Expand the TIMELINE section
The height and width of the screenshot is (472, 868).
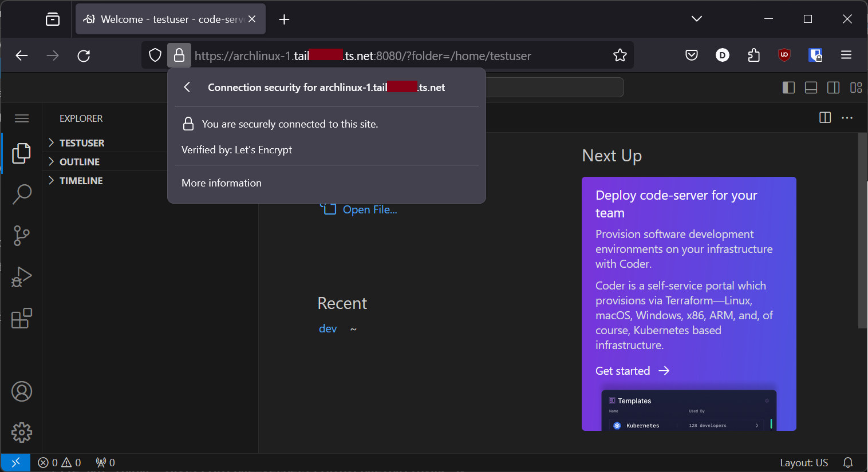(x=104, y=181)
